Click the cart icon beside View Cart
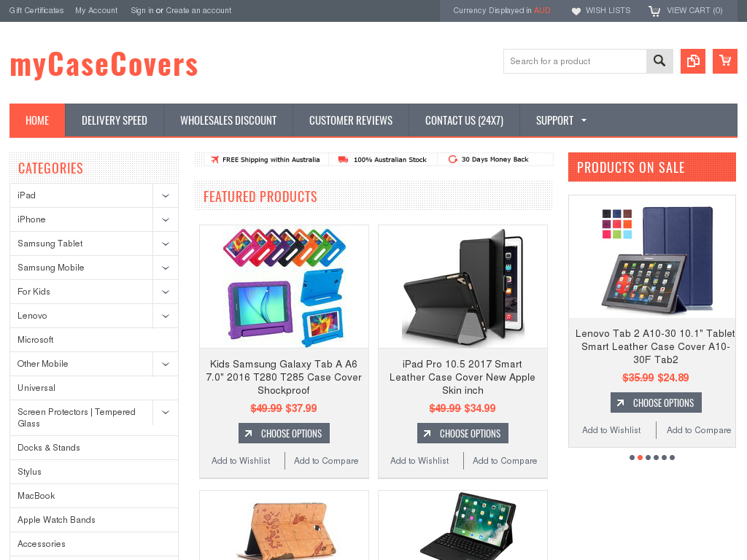This screenshot has height=560, width=747. pos(654,11)
